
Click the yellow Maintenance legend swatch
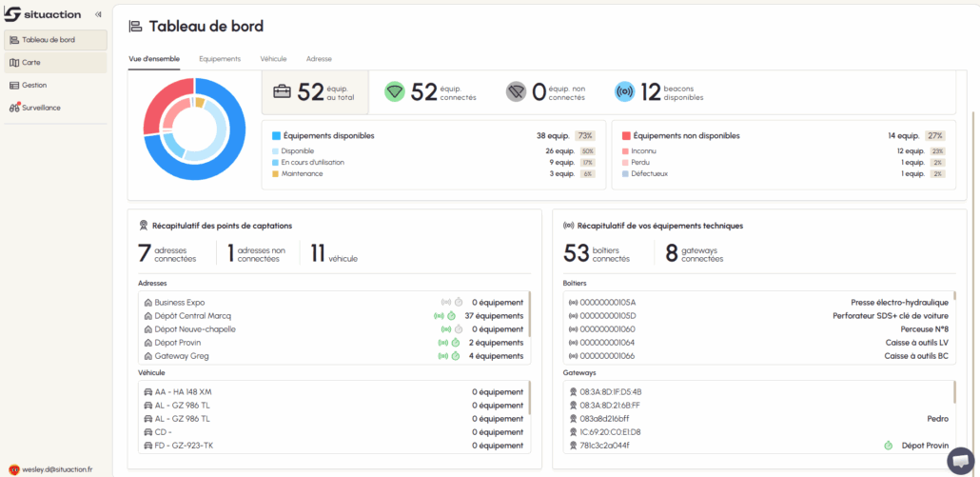276,174
